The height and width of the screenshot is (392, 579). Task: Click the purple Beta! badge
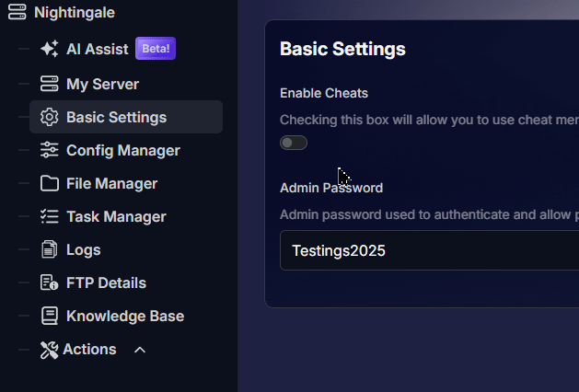pyautogui.click(x=156, y=49)
